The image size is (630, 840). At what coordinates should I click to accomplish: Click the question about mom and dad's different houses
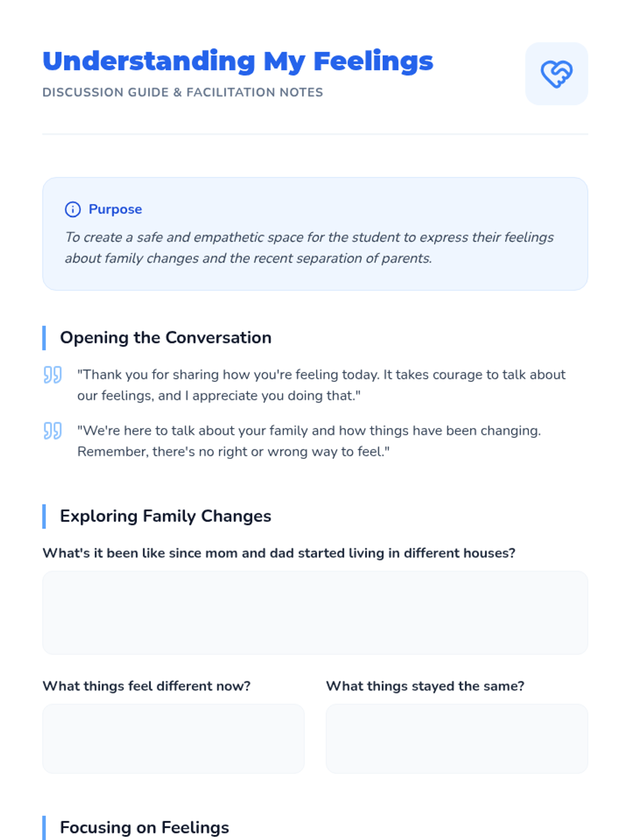[x=279, y=553]
